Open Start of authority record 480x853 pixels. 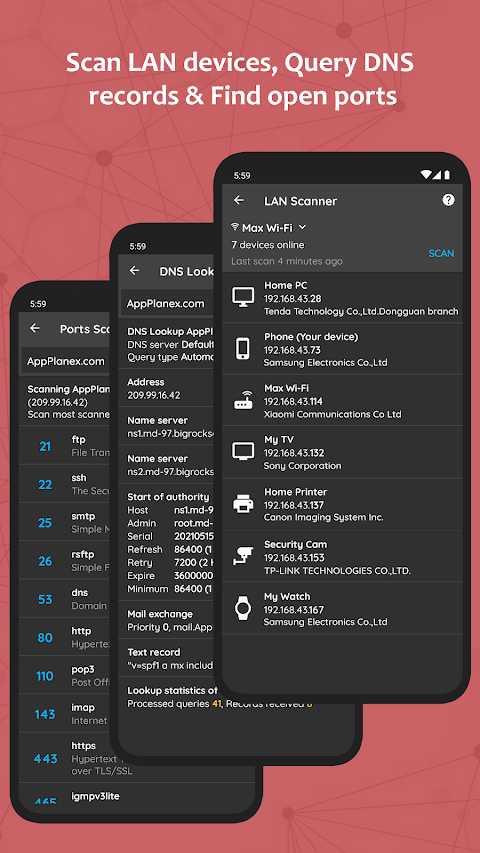[168, 542]
